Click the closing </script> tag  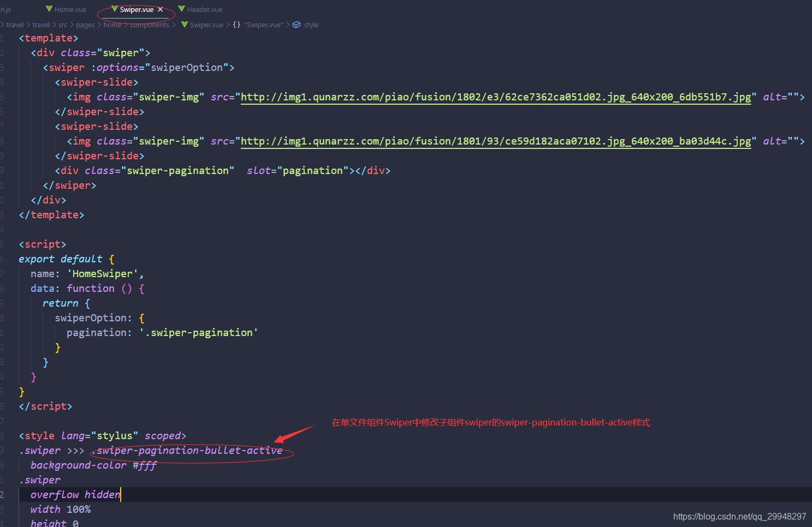(45, 406)
